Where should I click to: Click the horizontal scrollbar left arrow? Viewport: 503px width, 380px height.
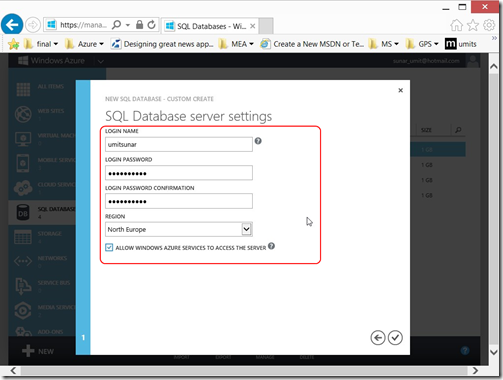[x=13, y=370]
